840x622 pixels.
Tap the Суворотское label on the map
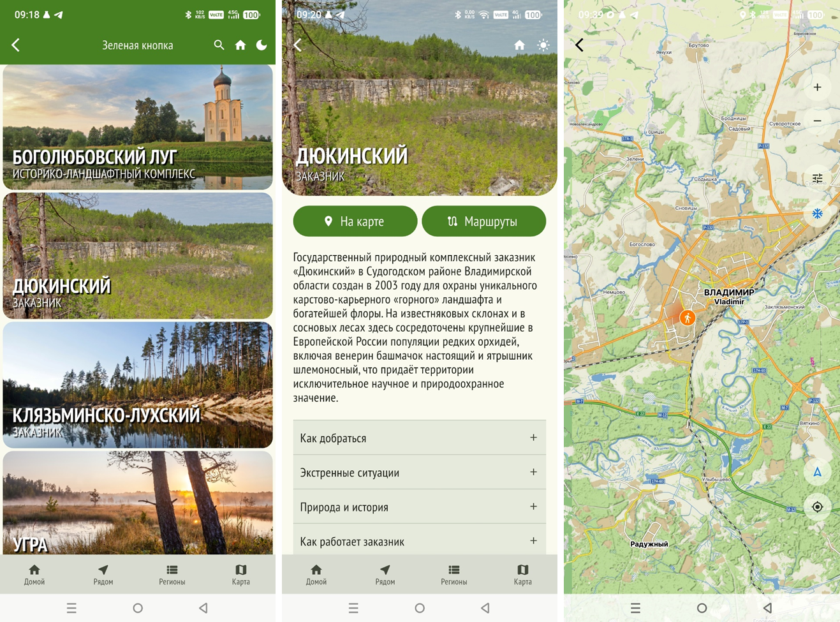(785, 124)
